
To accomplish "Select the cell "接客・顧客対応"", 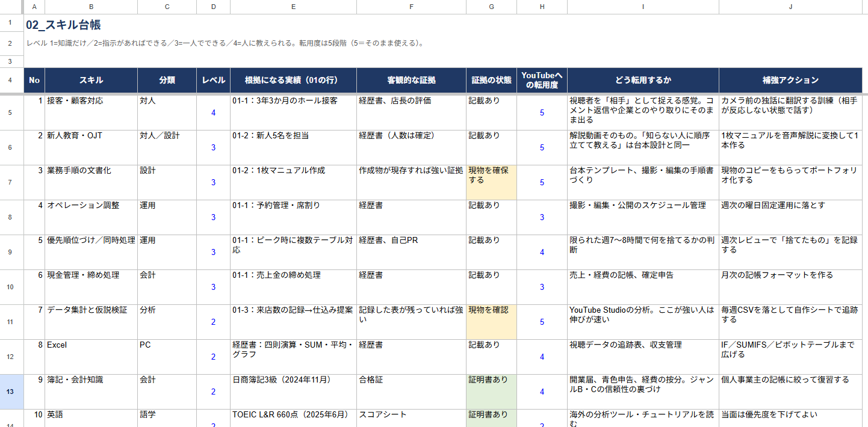I will [x=91, y=112].
